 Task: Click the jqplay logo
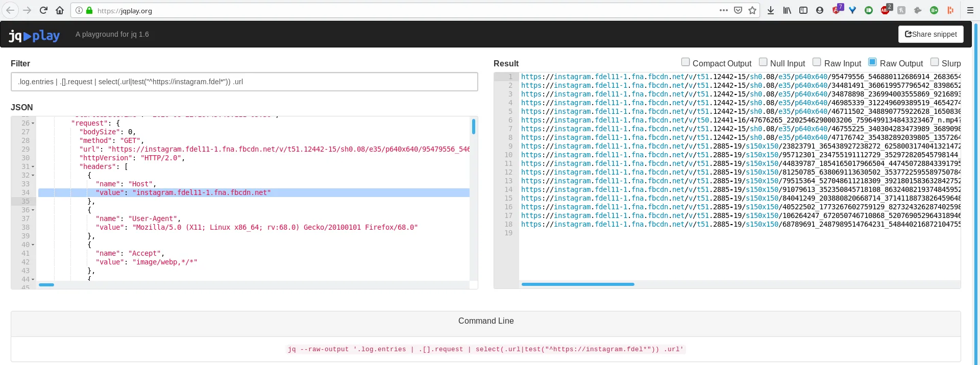click(x=34, y=35)
